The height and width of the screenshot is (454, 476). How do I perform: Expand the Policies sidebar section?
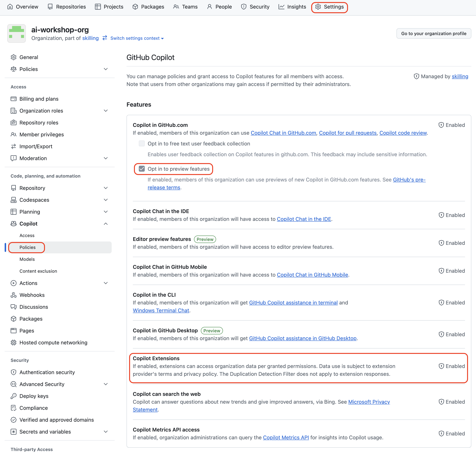tap(106, 69)
